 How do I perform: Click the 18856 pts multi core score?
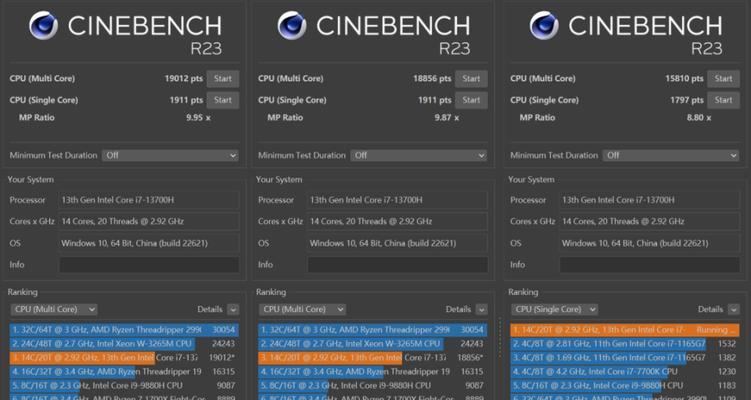432,79
